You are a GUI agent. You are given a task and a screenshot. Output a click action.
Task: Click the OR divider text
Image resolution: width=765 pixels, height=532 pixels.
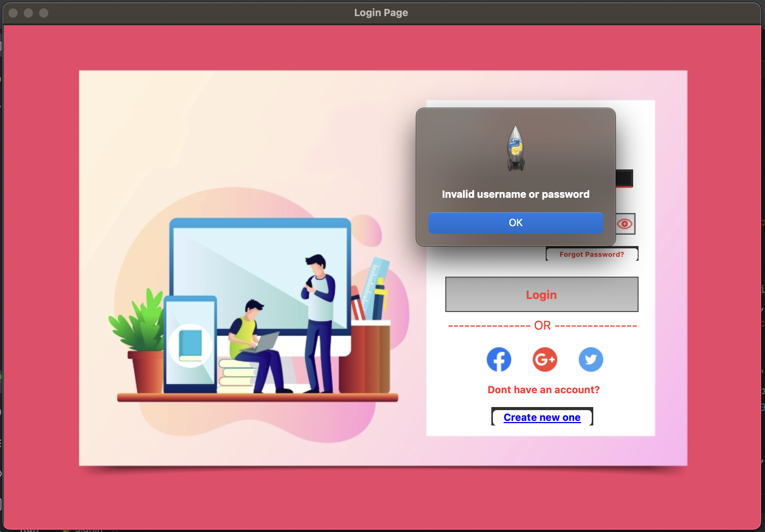click(542, 325)
